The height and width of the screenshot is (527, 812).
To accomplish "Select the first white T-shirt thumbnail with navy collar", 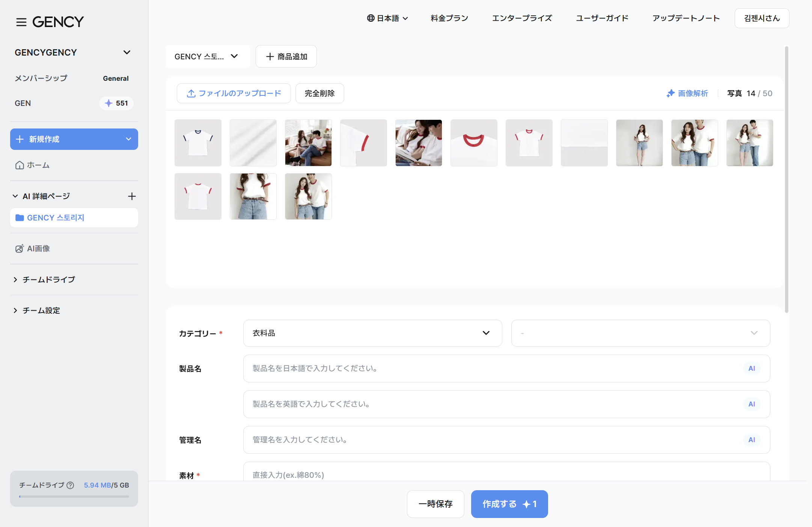I will [198, 143].
